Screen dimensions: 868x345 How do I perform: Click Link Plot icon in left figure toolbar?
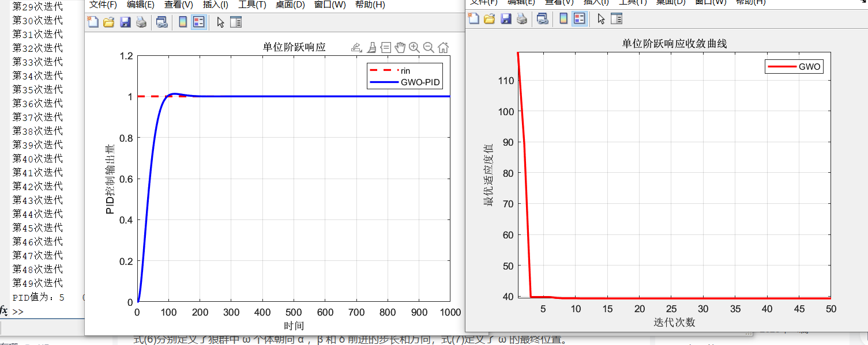tap(162, 22)
